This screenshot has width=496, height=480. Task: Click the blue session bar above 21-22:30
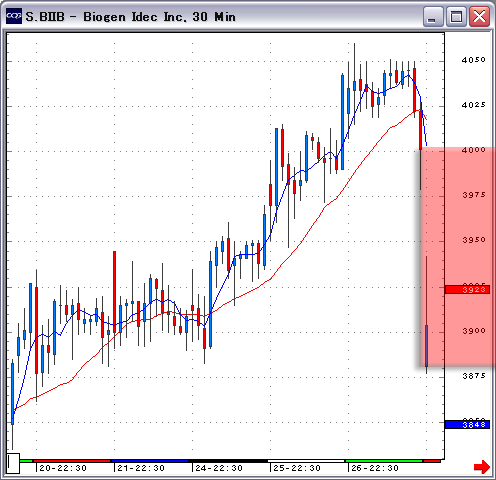[x=150, y=461]
